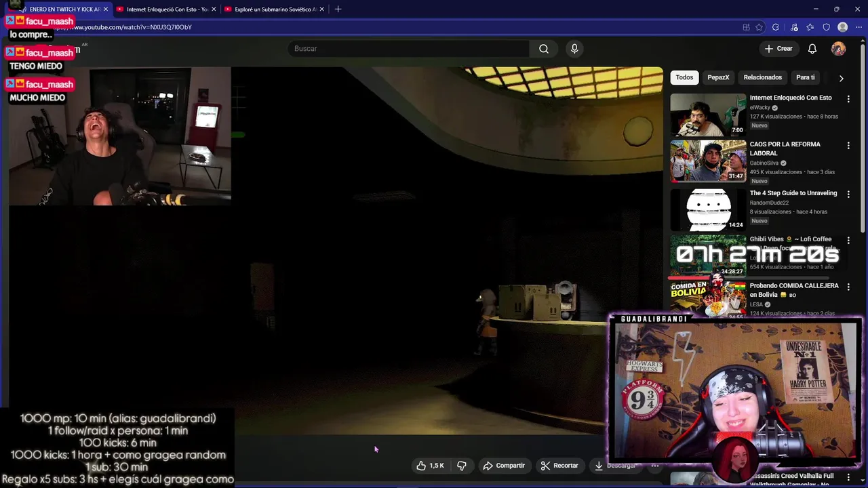Open 'Probando COMIDA CALLEJERA en Bolivia' title
Screen dimensions: 868x488
click(794, 290)
